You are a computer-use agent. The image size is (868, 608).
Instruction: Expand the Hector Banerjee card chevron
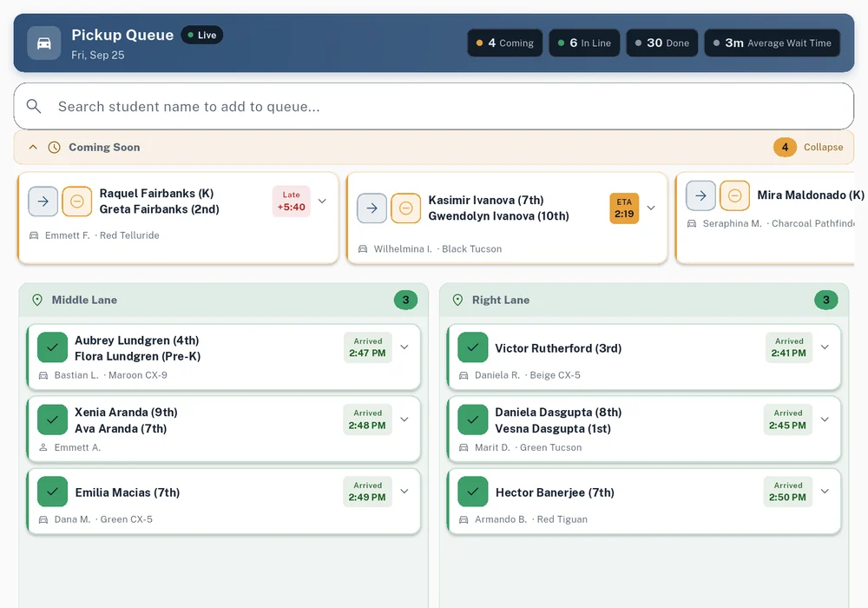[825, 492]
